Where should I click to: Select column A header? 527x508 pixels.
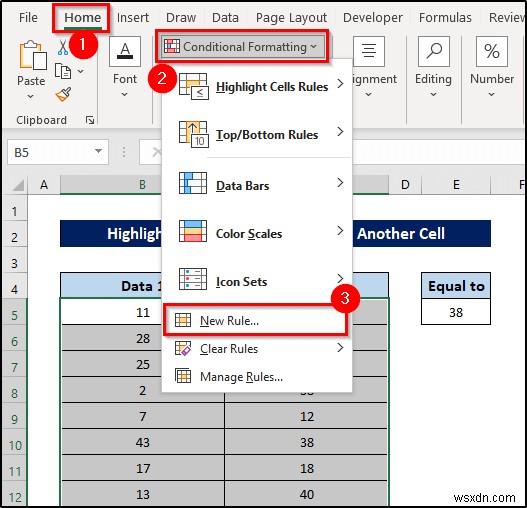pyautogui.click(x=44, y=185)
